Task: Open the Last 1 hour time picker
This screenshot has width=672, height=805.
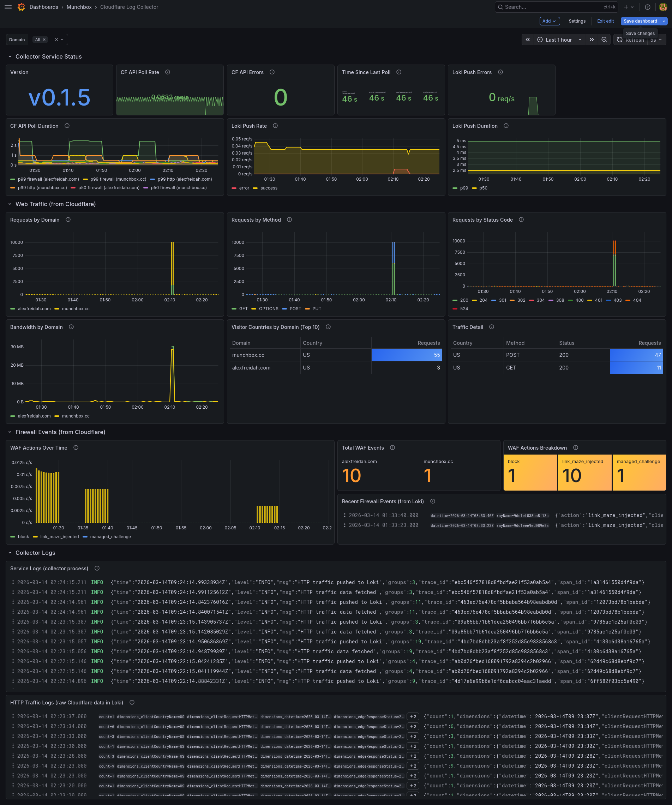Action: (x=559, y=40)
